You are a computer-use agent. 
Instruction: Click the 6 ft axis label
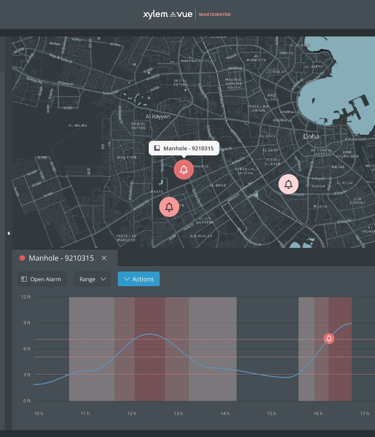[x=27, y=349]
